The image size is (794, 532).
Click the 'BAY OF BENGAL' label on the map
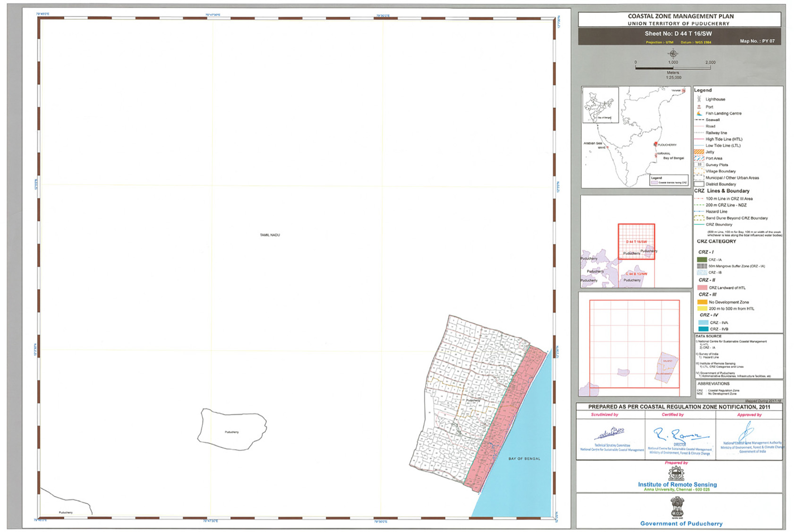pos(524,458)
